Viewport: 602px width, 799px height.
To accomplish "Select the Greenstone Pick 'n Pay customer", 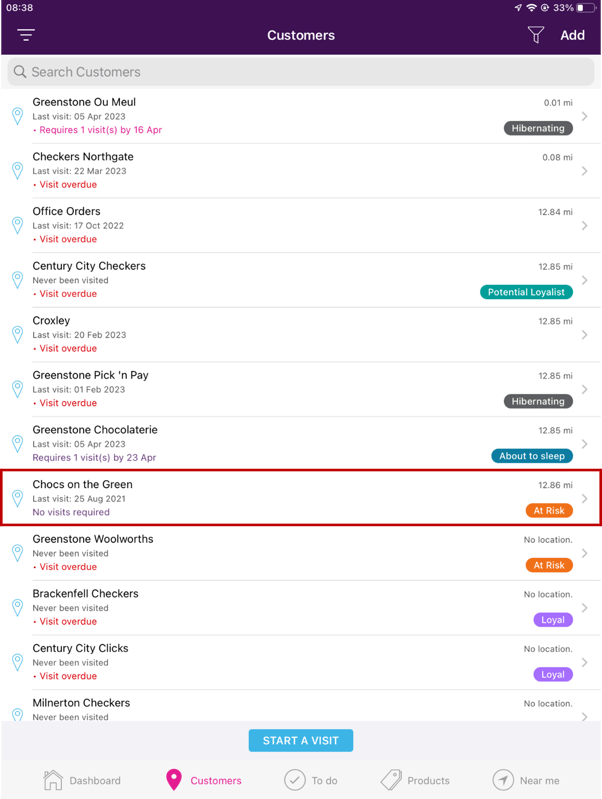I will click(x=250, y=389).
